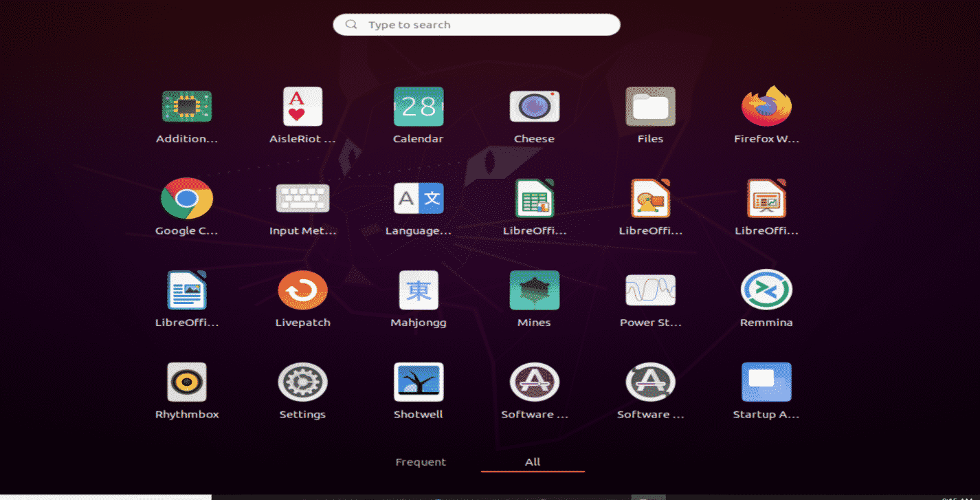Open LibreOffice Impress presentation icon
The width and height of the screenshot is (980, 500).
pyautogui.click(x=766, y=198)
